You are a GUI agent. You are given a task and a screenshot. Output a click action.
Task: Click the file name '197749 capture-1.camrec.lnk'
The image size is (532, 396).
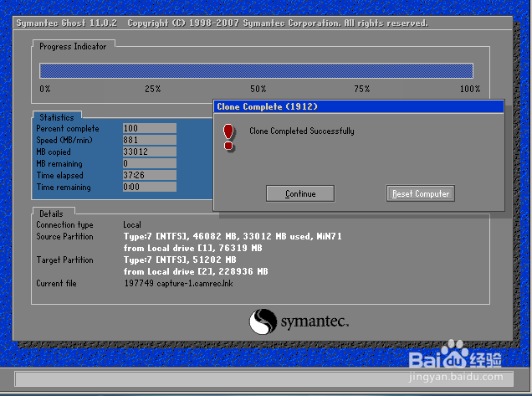click(x=178, y=283)
